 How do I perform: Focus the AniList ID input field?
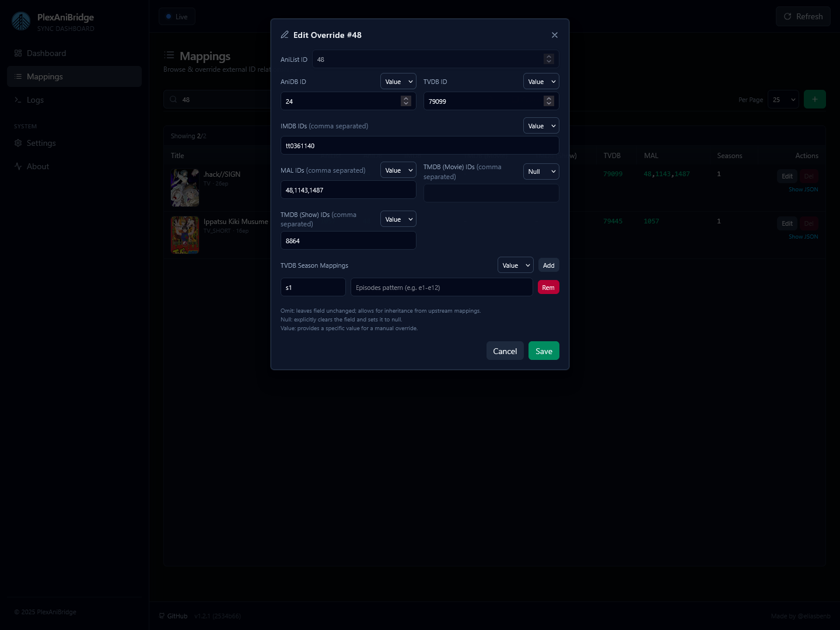435,59
